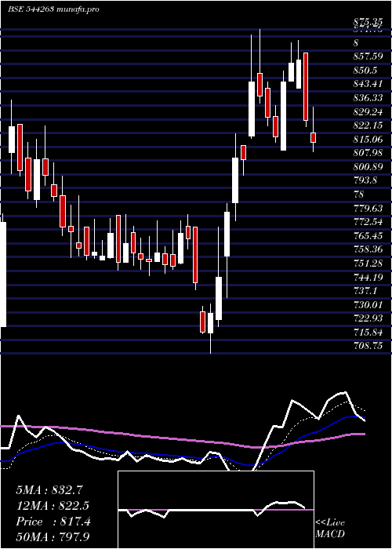
Task: Click the 779.63 price level label
Action: click(x=368, y=209)
